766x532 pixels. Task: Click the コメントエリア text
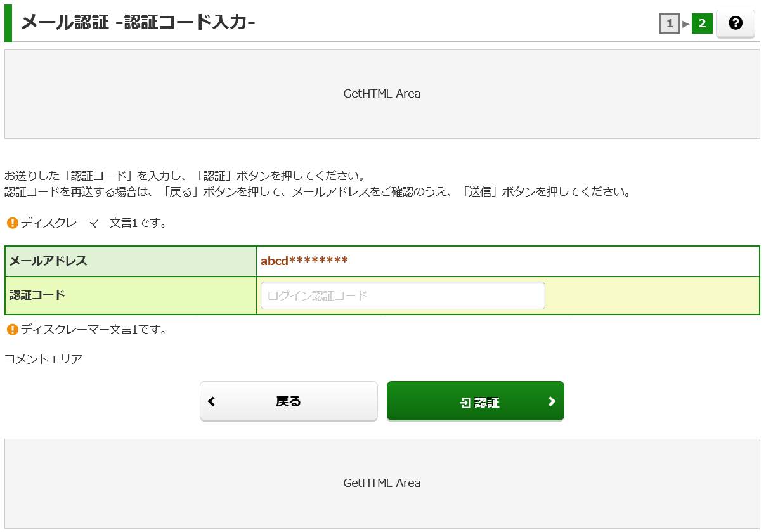point(43,360)
